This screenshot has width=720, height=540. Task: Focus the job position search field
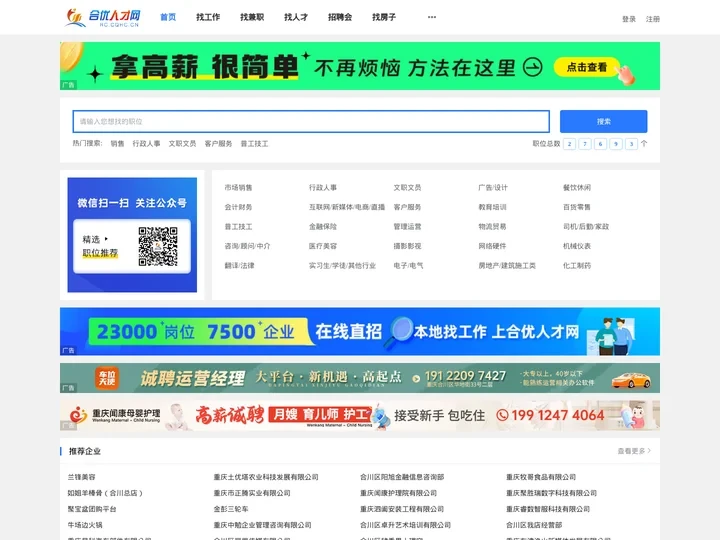[x=311, y=121]
